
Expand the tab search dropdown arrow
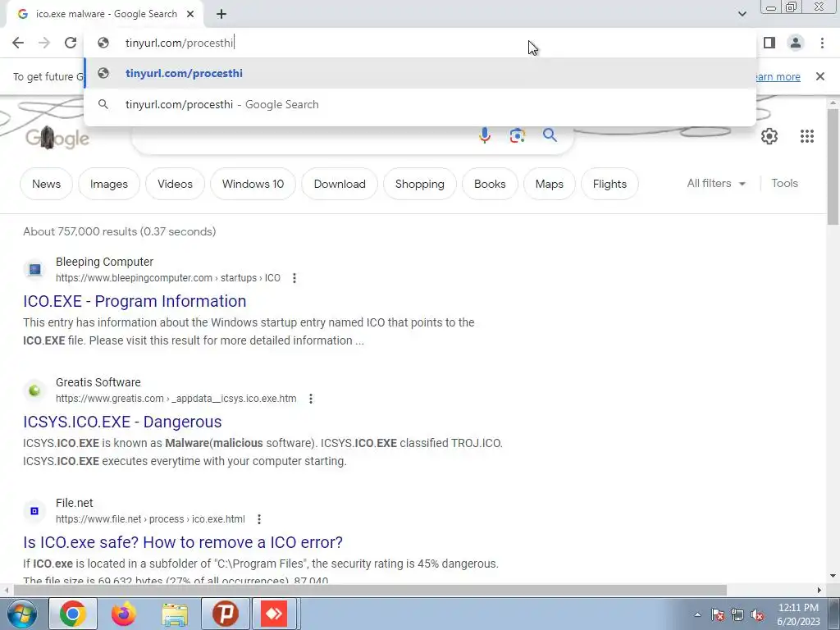click(x=742, y=14)
